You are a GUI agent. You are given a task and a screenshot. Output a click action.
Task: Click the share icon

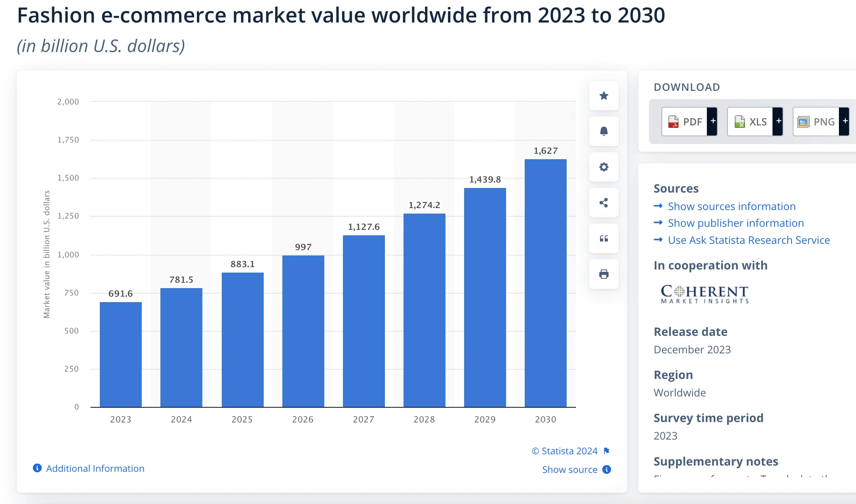click(x=604, y=203)
